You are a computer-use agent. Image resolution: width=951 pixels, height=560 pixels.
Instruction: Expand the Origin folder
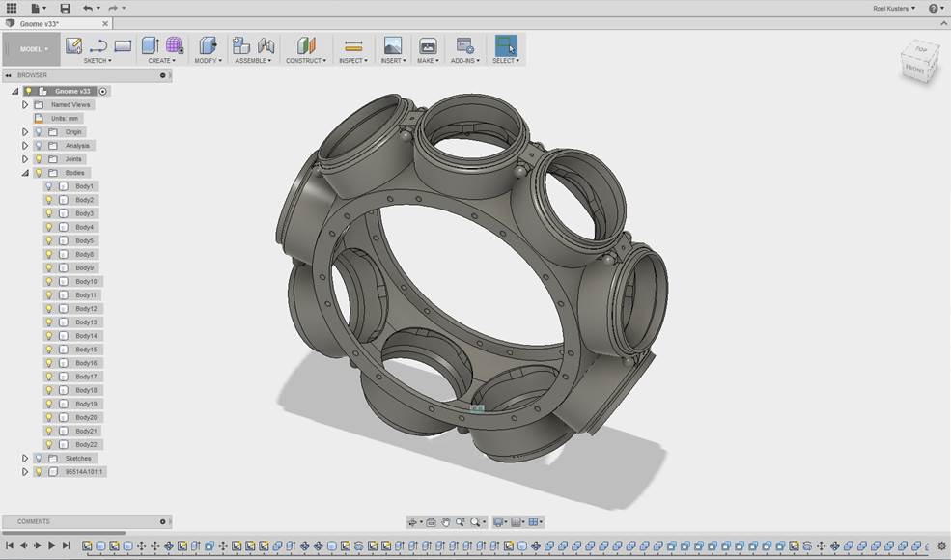(25, 131)
